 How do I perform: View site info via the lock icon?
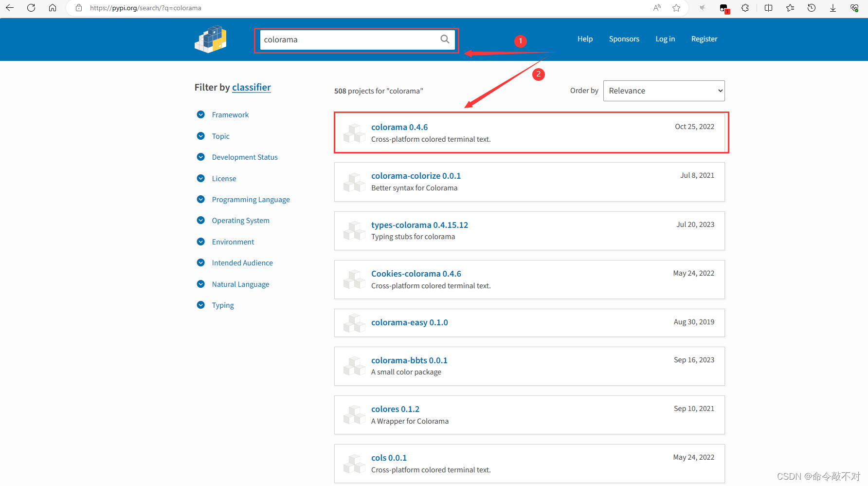[x=79, y=8]
